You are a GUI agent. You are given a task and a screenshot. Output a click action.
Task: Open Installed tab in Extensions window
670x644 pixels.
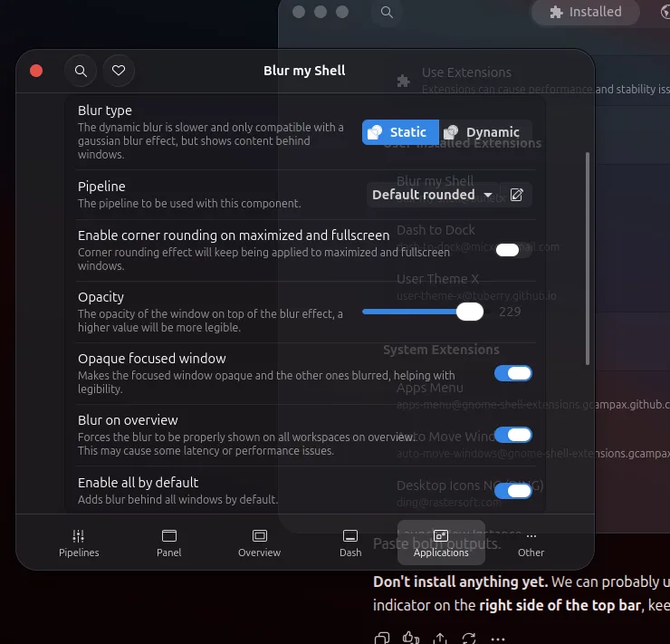point(586,12)
